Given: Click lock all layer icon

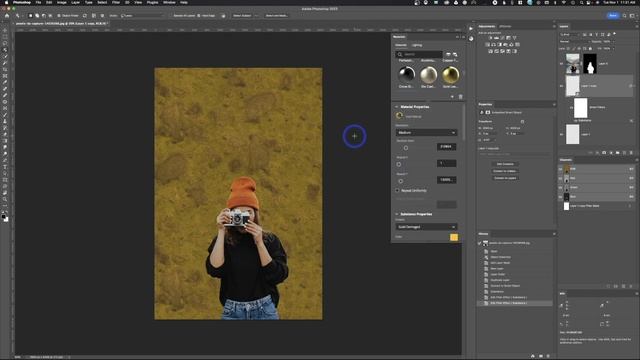Looking at the screenshot, I should [x=590, y=48].
